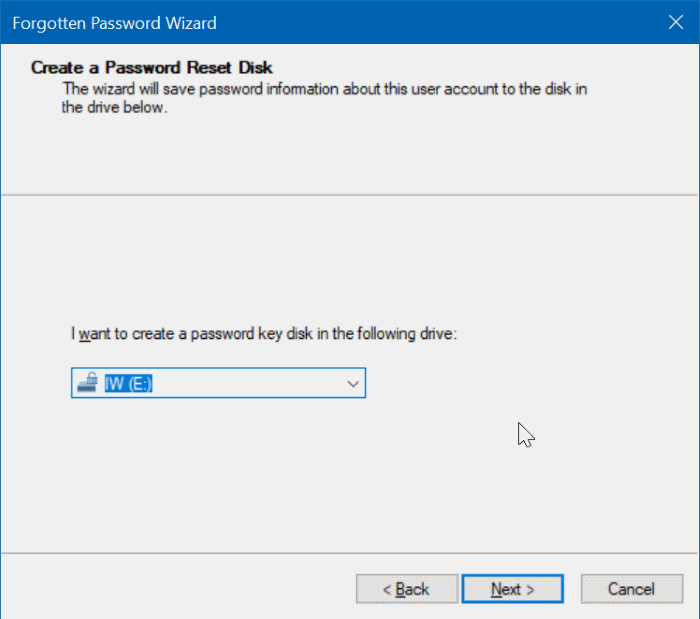Image resolution: width=700 pixels, height=619 pixels.
Task: Click the removable drive icon in the combo box
Action: pos(88,382)
